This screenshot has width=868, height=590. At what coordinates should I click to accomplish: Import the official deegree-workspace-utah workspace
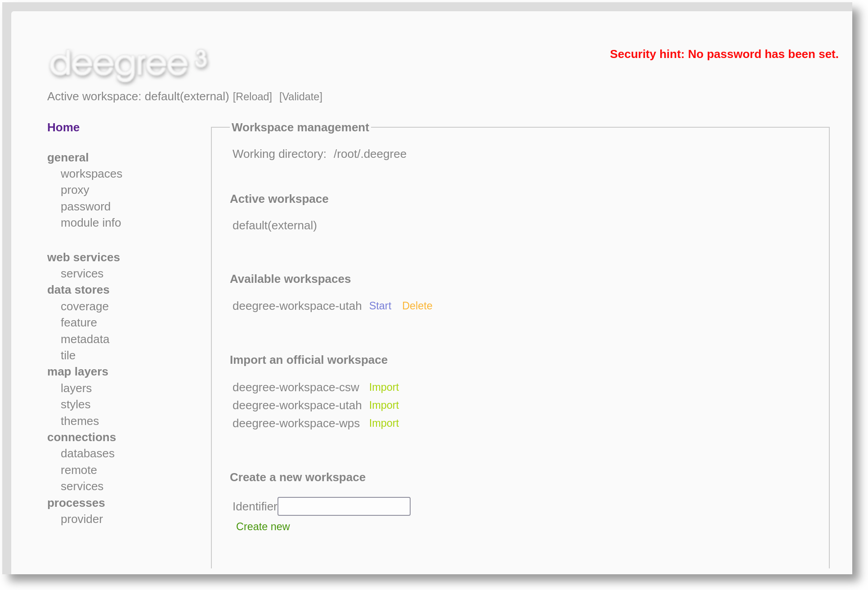pos(384,405)
